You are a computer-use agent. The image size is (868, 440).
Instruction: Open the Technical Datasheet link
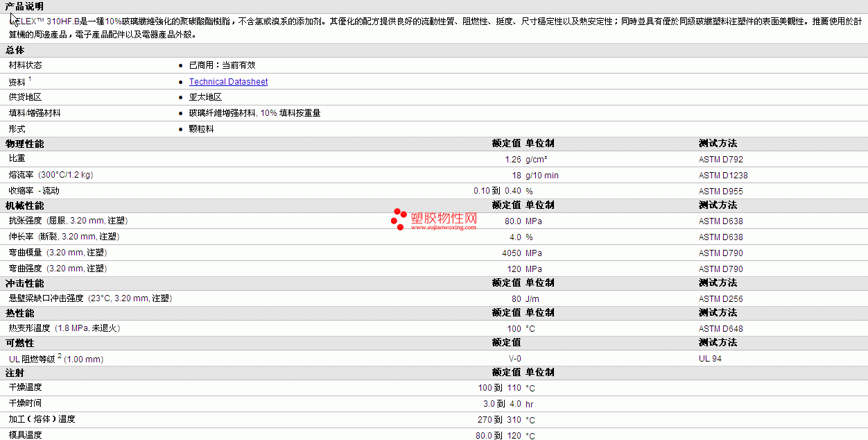coord(228,82)
